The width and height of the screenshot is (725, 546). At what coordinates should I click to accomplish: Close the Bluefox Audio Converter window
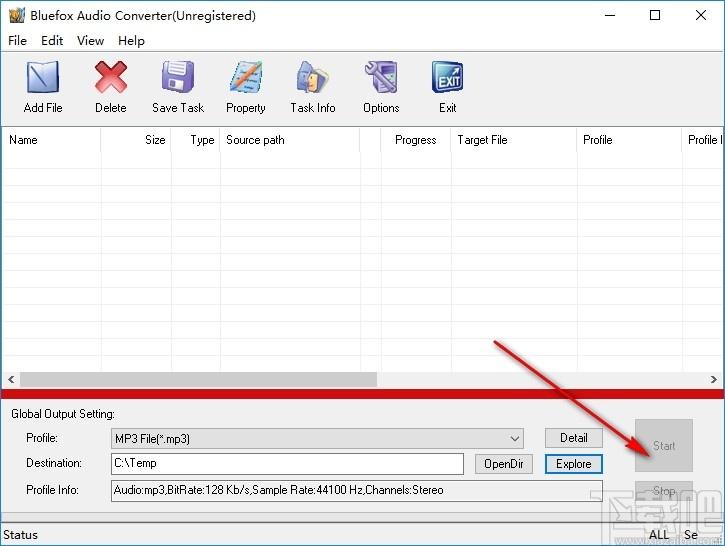700,15
